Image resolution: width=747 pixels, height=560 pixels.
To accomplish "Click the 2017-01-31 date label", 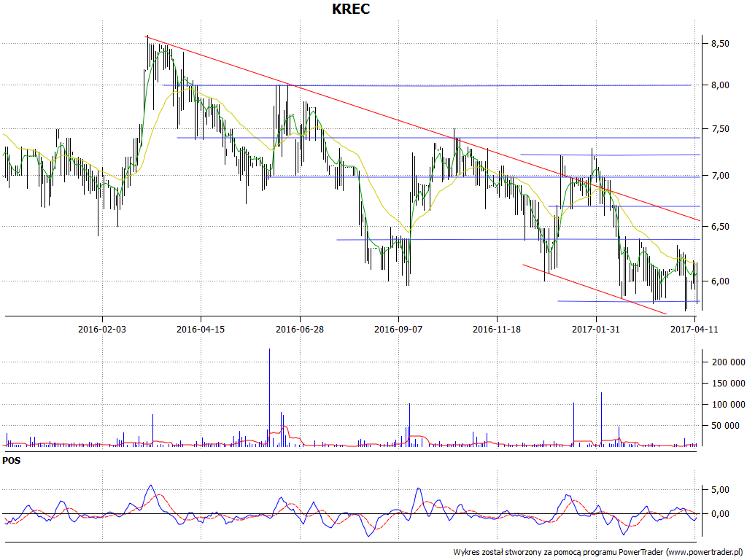I will pyautogui.click(x=596, y=329).
